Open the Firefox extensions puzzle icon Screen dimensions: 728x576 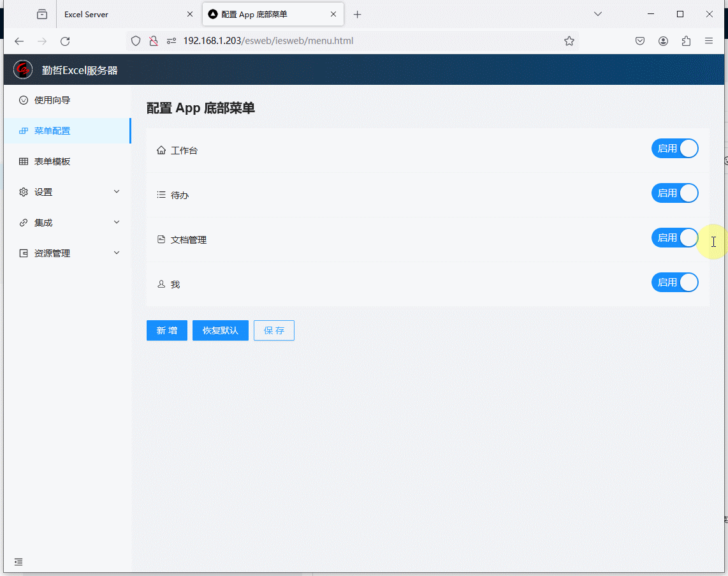pos(686,41)
